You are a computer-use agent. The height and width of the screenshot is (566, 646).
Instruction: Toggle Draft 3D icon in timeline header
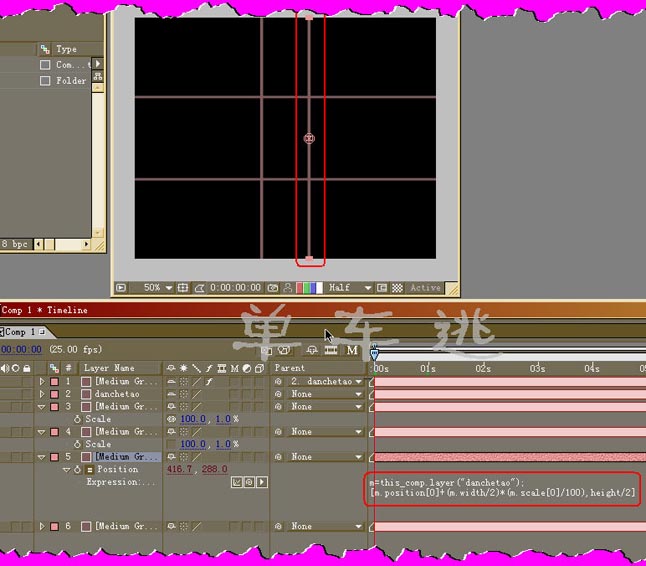tap(284, 351)
